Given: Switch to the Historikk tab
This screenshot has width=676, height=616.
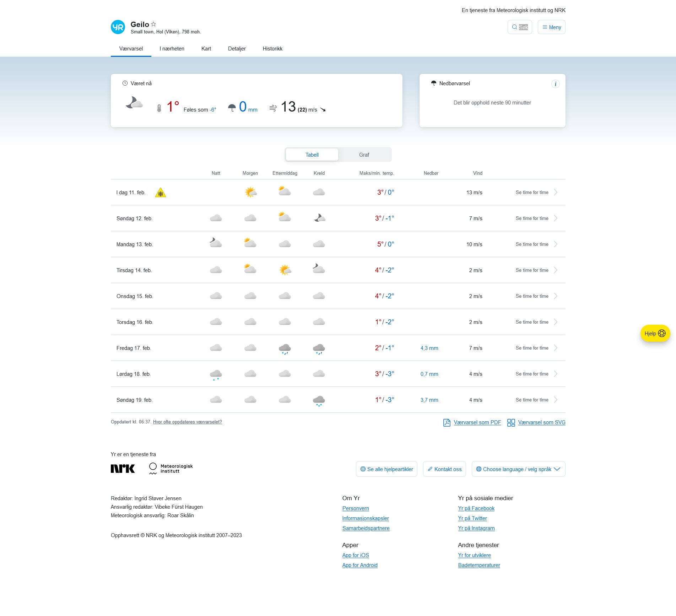Looking at the screenshot, I should (x=272, y=49).
